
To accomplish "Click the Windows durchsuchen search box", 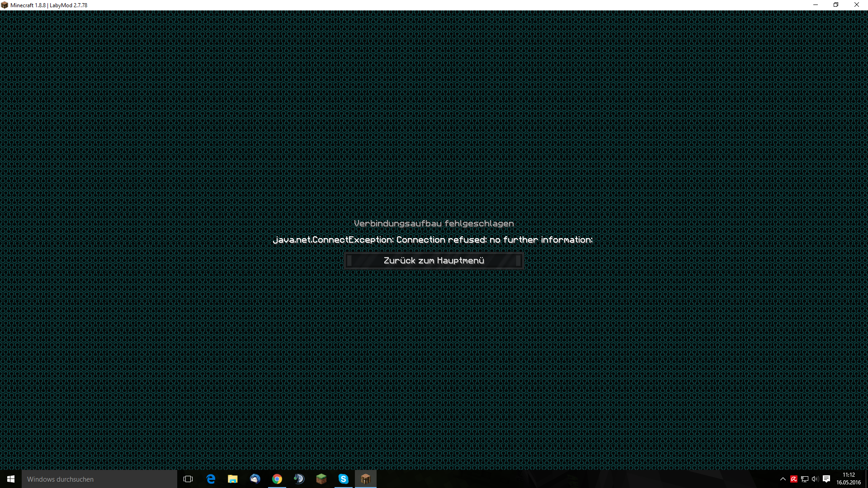I will [99, 479].
